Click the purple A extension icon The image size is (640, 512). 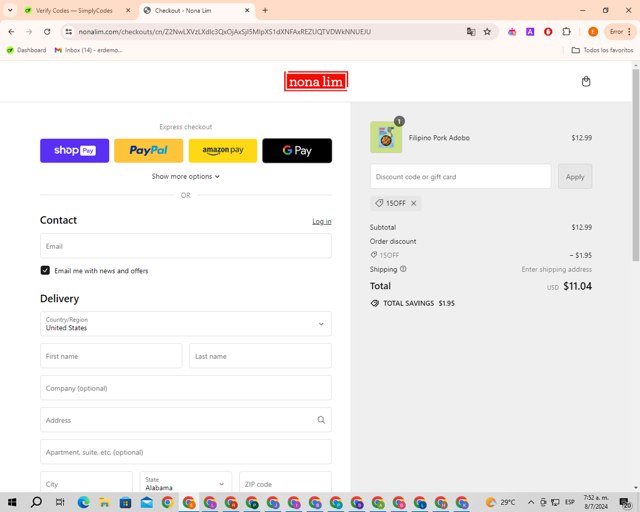pos(530,31)
